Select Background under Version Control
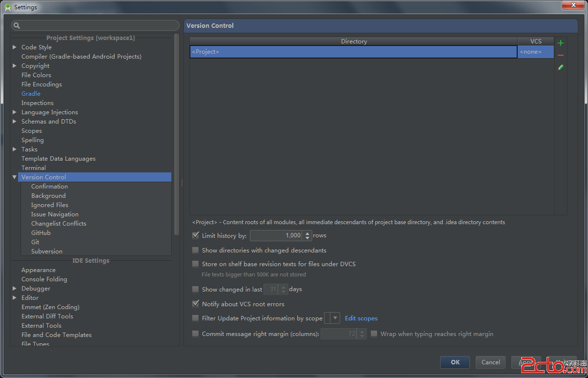 (48, 196)
